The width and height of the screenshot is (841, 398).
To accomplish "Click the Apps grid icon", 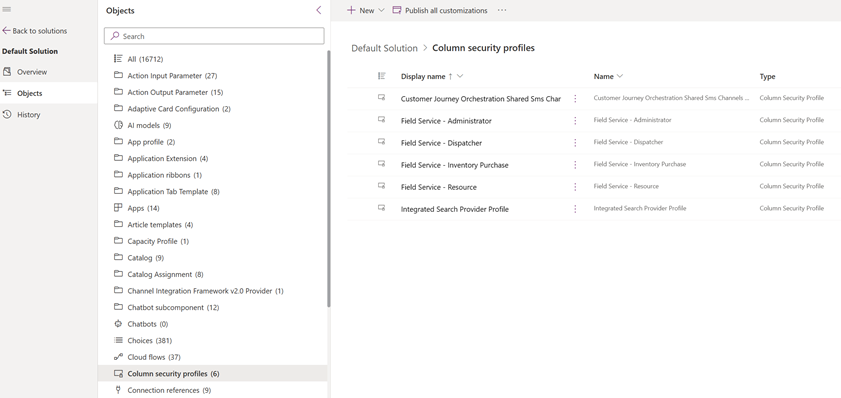I will [119, 208].
